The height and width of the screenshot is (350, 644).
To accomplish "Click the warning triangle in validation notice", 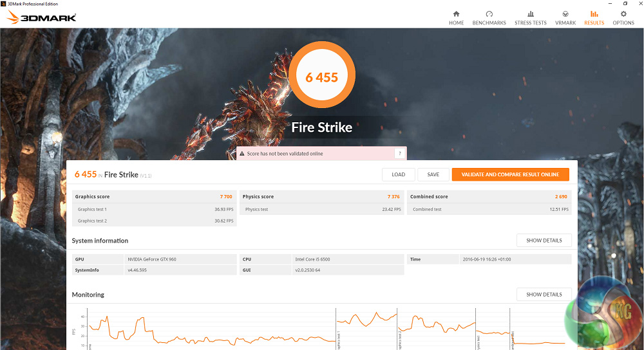I will 242,154.
